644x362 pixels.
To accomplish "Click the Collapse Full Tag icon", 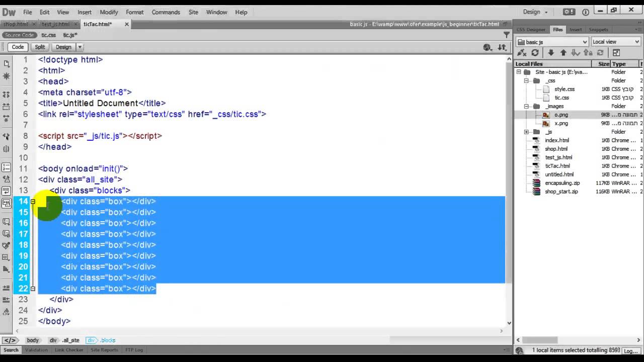I will (x=7, y=94).
